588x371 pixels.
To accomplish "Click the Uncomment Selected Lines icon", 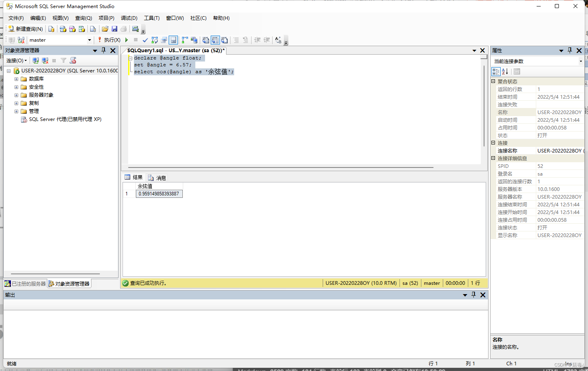I will pyautogui.click(x=245, y=40).
